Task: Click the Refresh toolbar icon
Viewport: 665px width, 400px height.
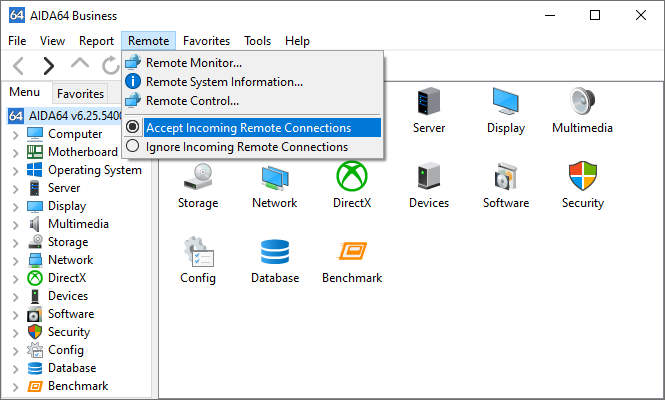Action: point(110,65)
